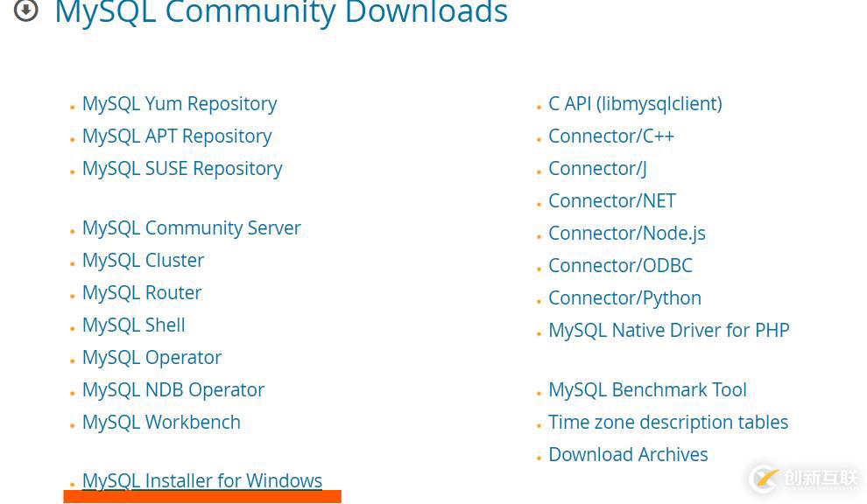Open the MySQL Operator link
The height and width of the screenshot is (504, 867).
point(152,358)
